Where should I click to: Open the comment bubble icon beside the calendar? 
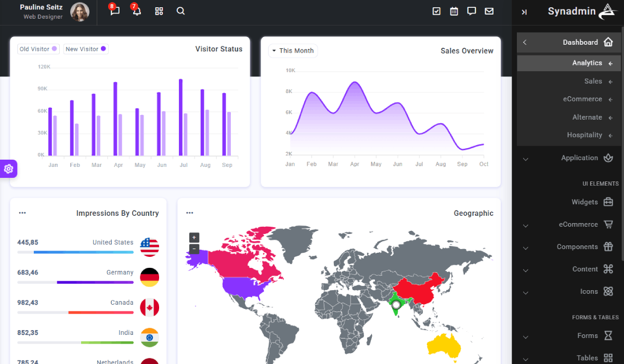472,11
